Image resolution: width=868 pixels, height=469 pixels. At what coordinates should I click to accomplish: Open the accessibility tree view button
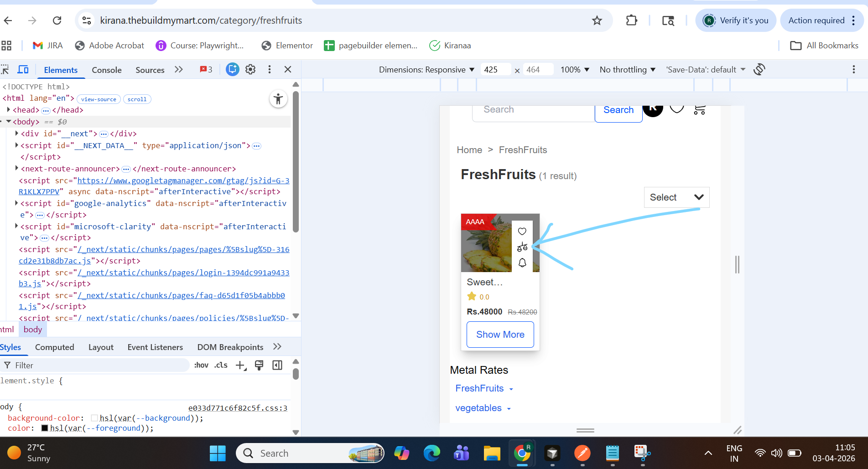coord(278,99)
